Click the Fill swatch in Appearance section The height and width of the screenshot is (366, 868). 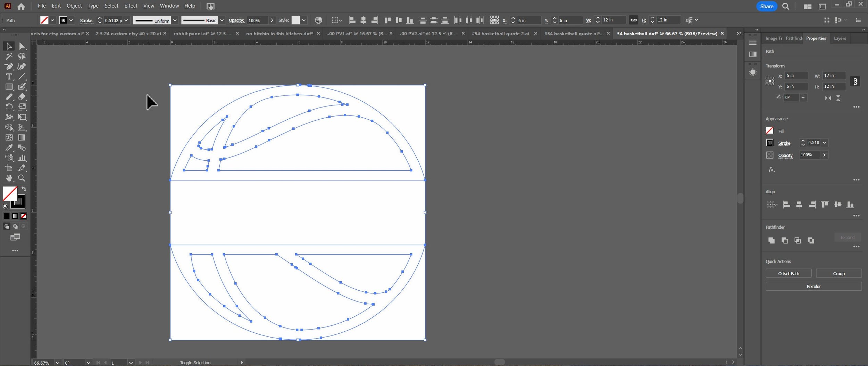[x=769, y=130]
